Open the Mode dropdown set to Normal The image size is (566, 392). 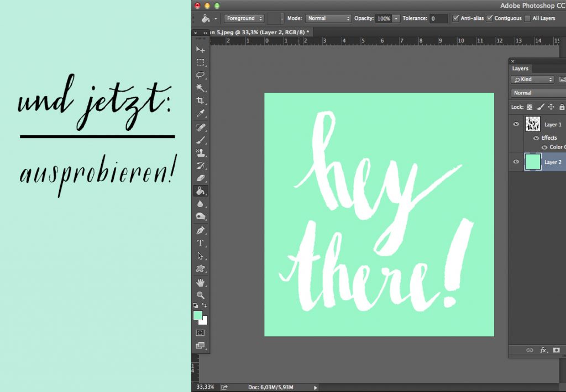[328, 18]
